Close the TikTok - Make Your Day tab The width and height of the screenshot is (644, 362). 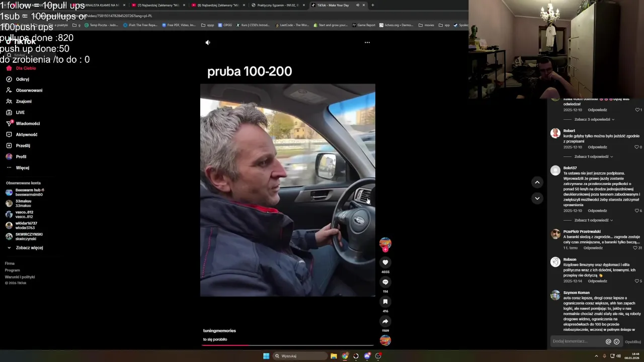click(x=364, y=5)
